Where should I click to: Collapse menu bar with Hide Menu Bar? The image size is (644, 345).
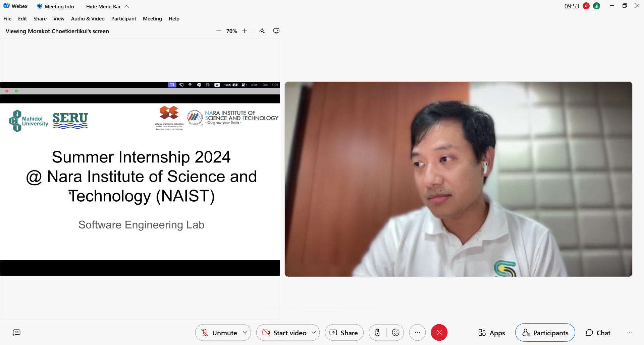(107, 6)
